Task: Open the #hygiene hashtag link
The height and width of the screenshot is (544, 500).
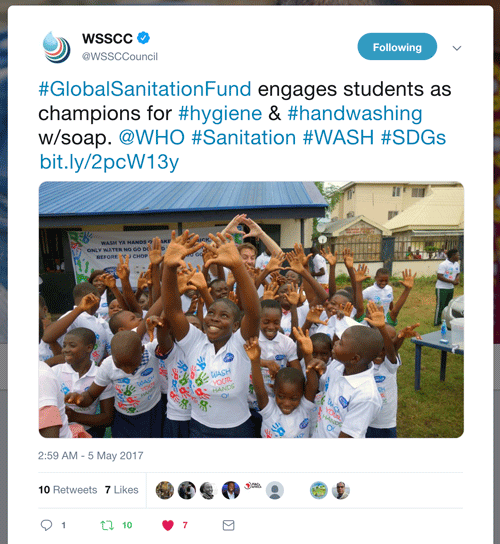Action: point(220,113)
